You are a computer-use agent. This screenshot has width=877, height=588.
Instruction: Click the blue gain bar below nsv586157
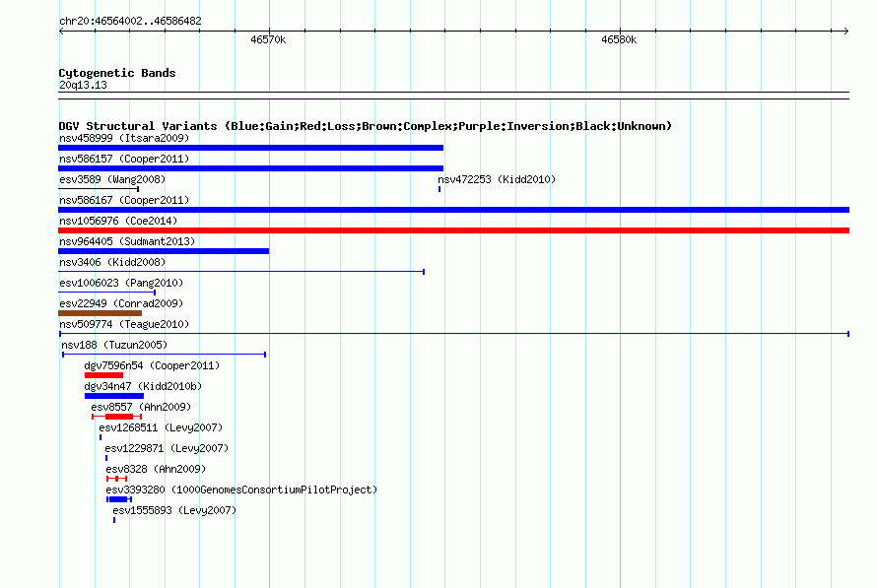pos(250,168)
